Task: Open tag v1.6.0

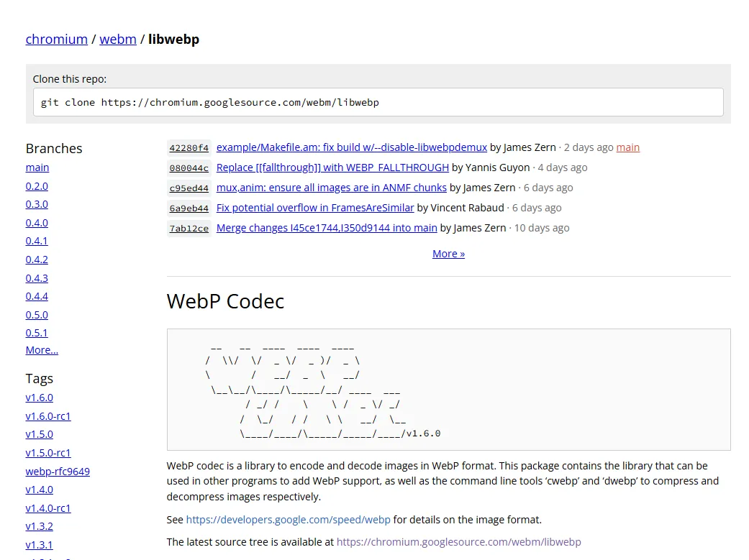Action: point(39,398)
